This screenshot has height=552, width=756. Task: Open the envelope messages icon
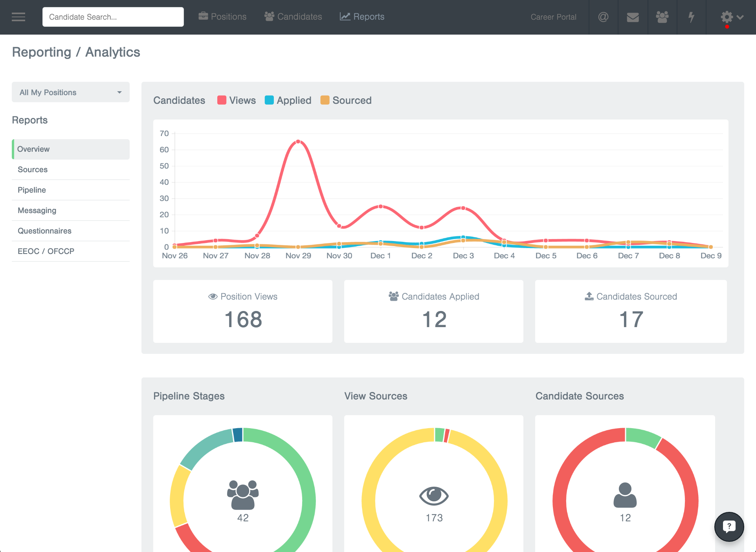(x=633, y=17)
